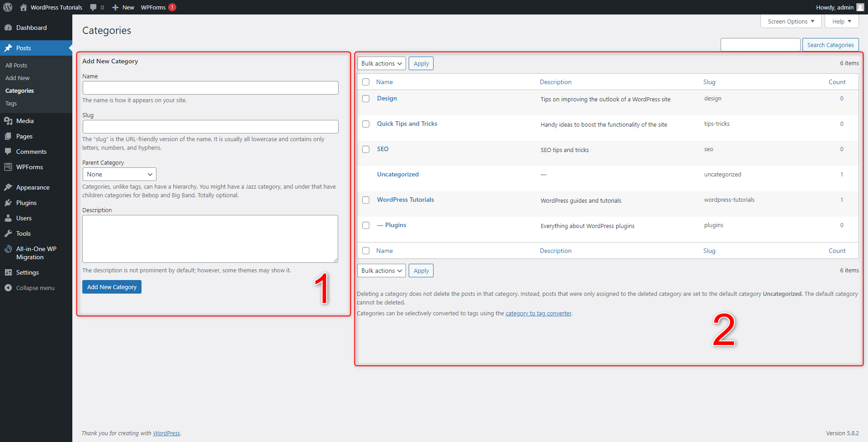868x442 pixels.
Task: Expand the Help panel
Action: [841, 21]
